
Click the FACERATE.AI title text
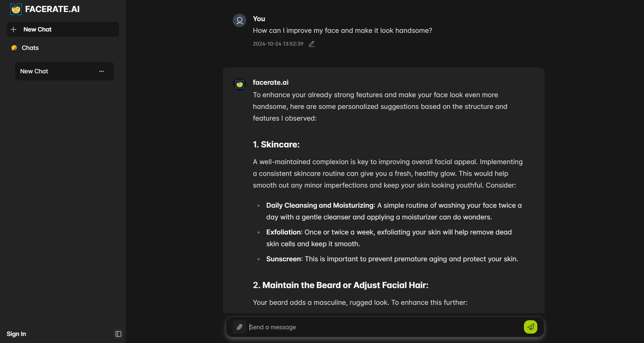(52, 9)
